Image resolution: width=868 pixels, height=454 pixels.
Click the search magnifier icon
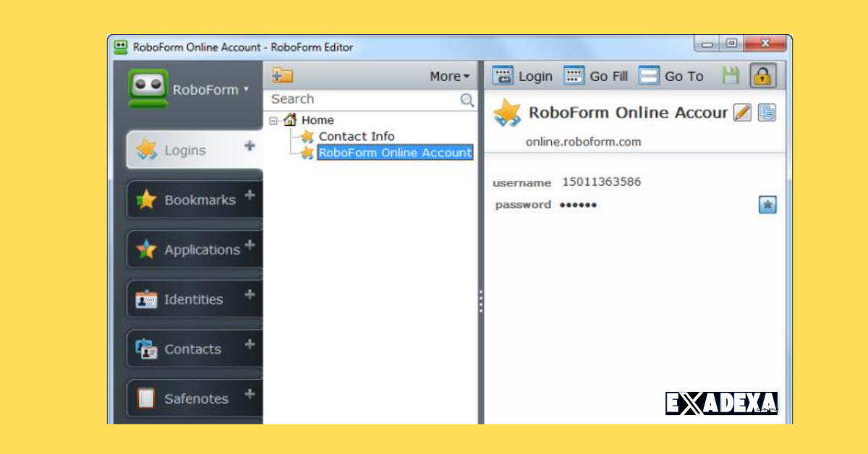point(467,99)
